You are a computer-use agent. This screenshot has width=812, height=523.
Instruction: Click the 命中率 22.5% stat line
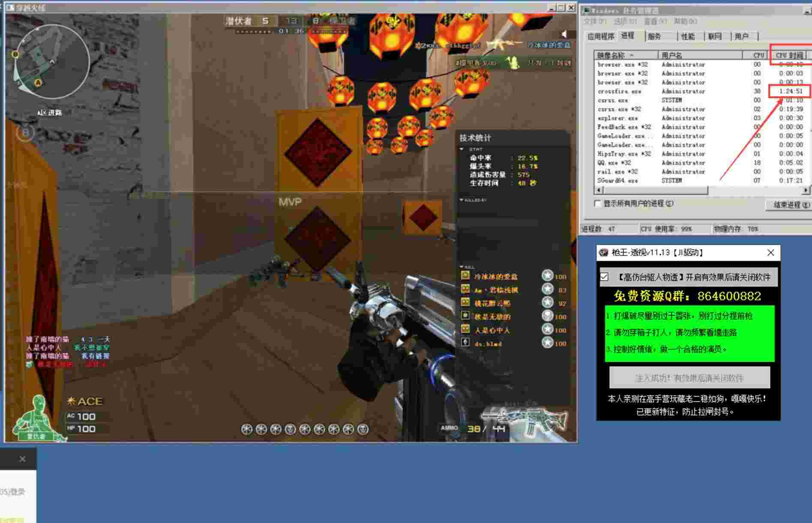pos(503,158)
